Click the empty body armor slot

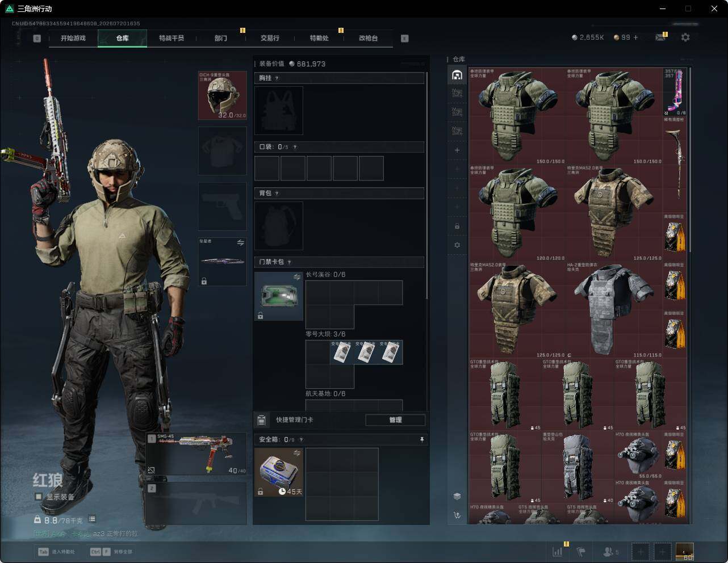pyautogui.click(x=223, y=151)
